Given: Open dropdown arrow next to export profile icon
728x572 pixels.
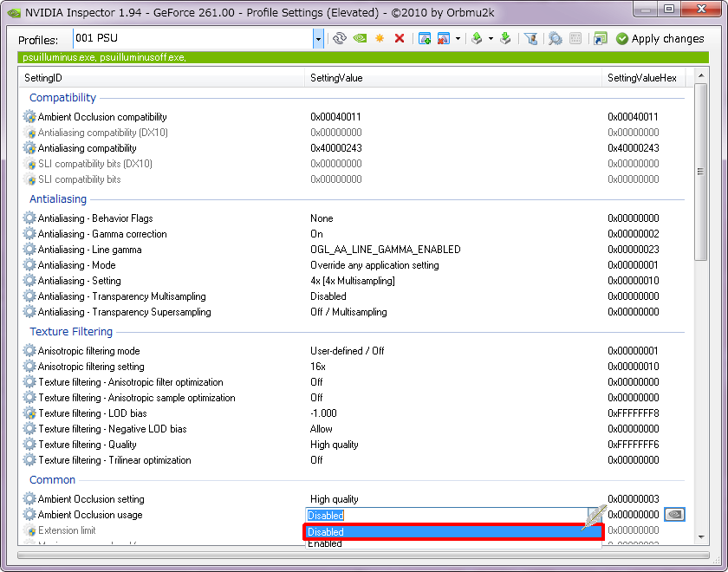Looking at the screenshot, I should coord(491,38).
